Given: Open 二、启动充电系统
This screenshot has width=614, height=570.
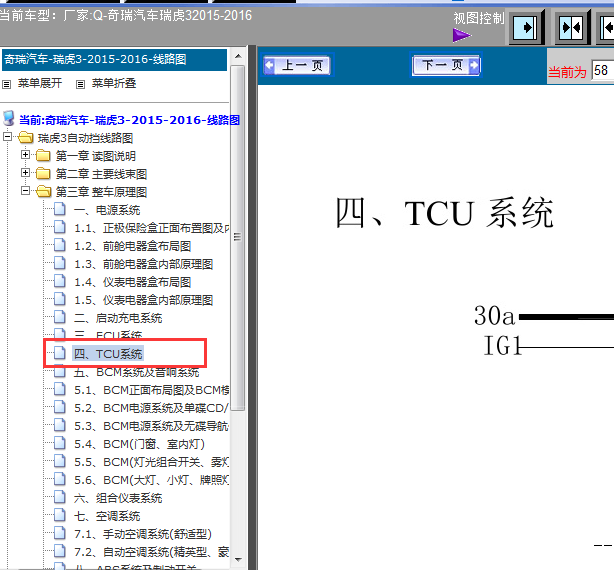Looking at the screenshot, I should point(118,318).
